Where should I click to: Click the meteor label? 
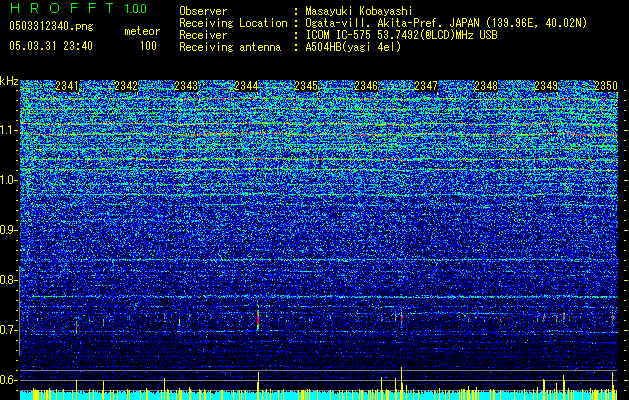pyautogui.click(x=141, y=31)
